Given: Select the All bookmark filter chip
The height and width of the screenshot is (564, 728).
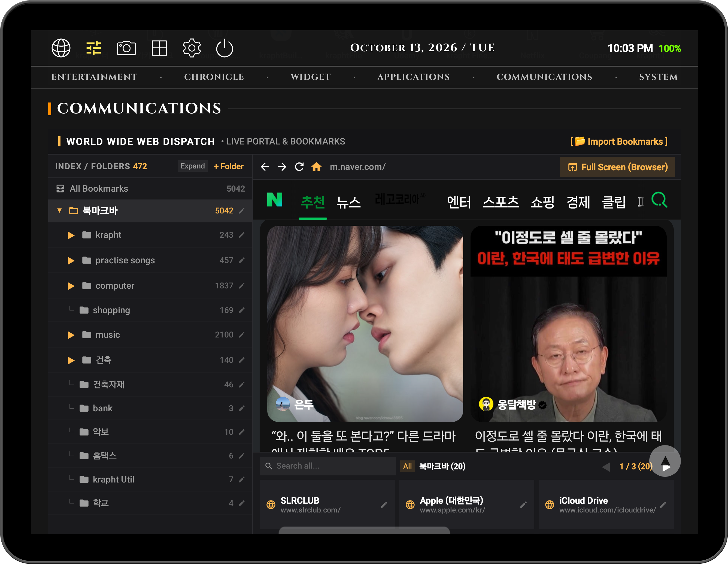Looking at the screenshot, I should pyautogui.click(x=407, y=466).
